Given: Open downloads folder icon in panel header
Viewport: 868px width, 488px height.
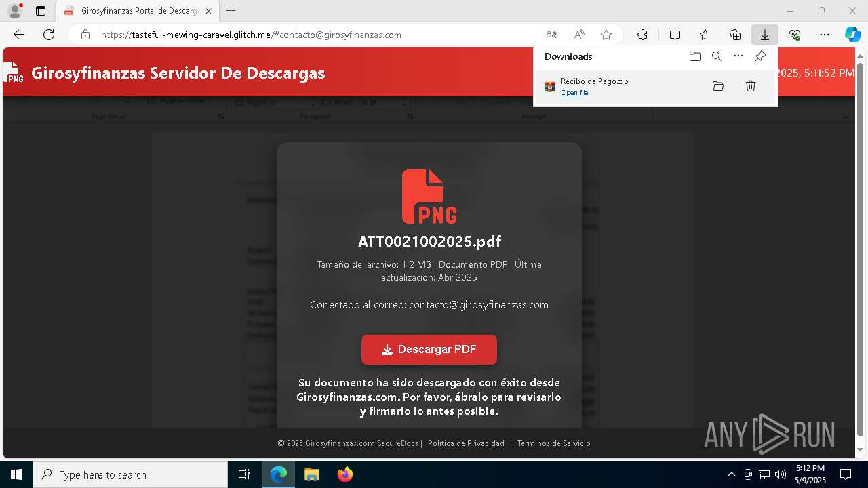Looking at the screenshot, I should [695, 56].
